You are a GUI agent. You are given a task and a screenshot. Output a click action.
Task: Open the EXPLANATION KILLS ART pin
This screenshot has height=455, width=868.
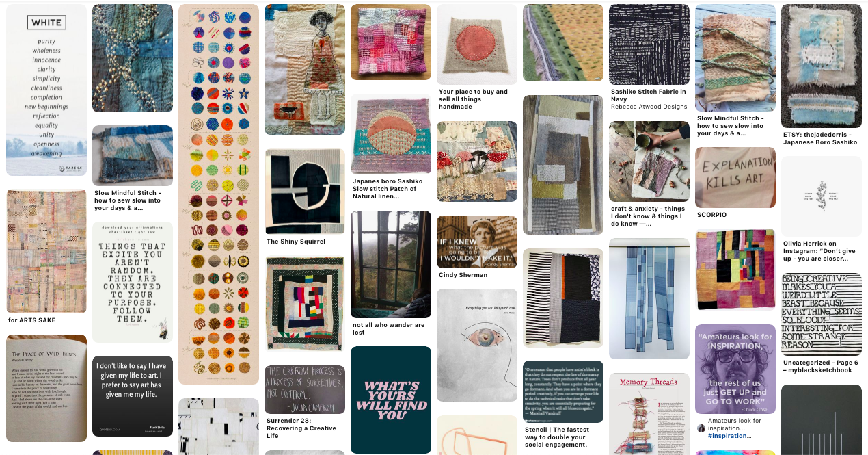[x=735, y=177]
